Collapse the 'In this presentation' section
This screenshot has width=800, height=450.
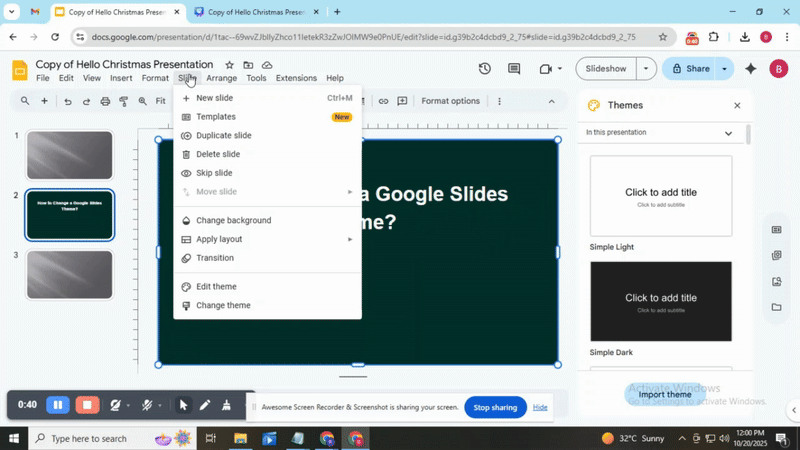coord(728,133)
